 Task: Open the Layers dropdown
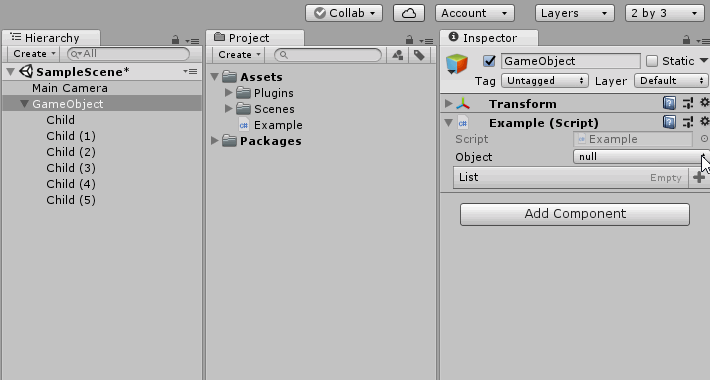(x=574, y=13)
